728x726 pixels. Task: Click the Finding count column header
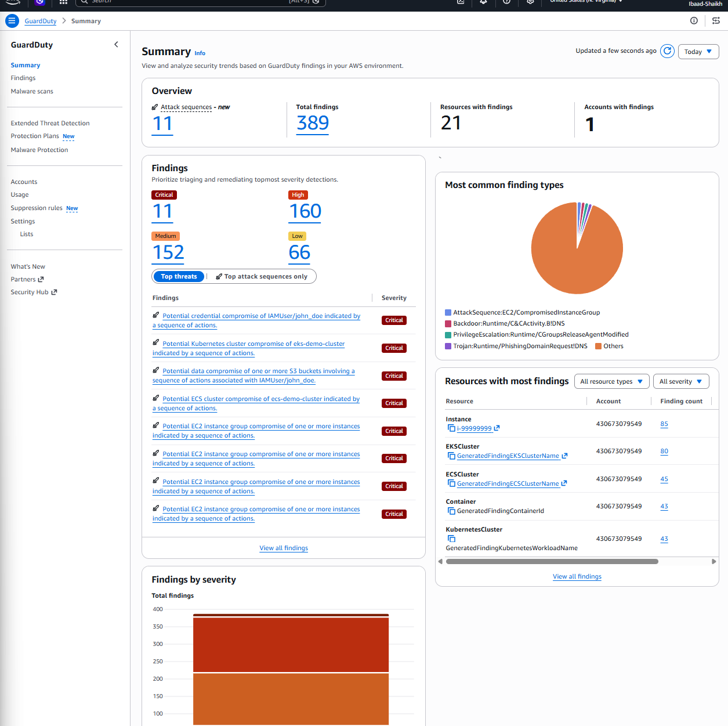click(681, 401)
